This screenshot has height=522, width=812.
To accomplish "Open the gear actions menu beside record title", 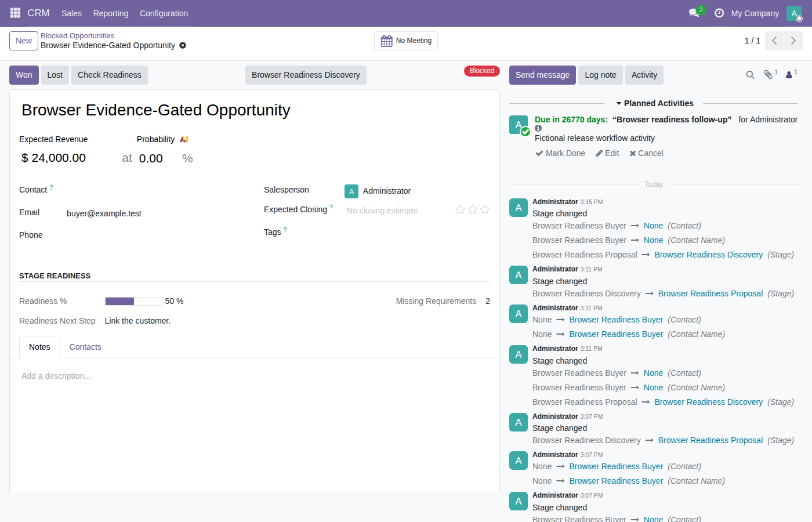I will tap(183, 45).
